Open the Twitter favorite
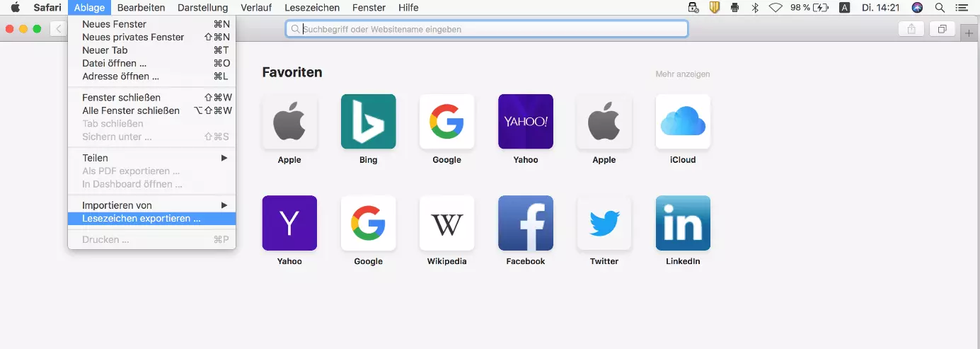Image resolution: width=980 pixels, height=349 pixels. 604,223
